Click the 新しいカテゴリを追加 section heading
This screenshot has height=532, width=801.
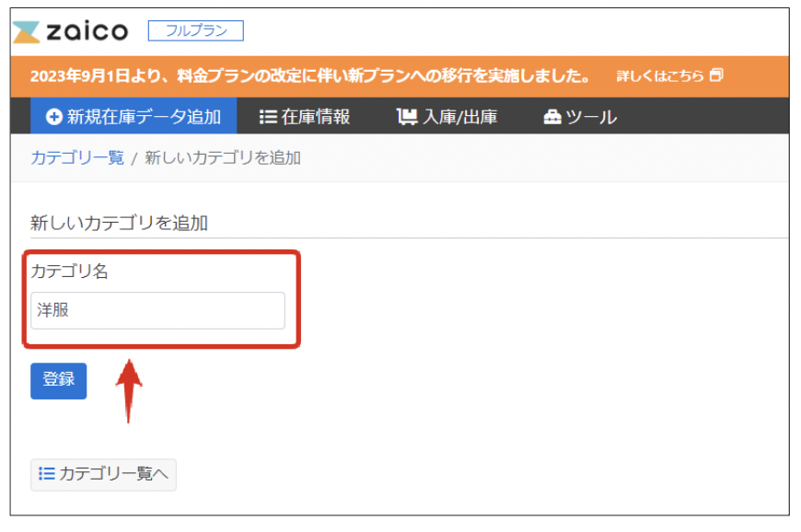(119, 223)
